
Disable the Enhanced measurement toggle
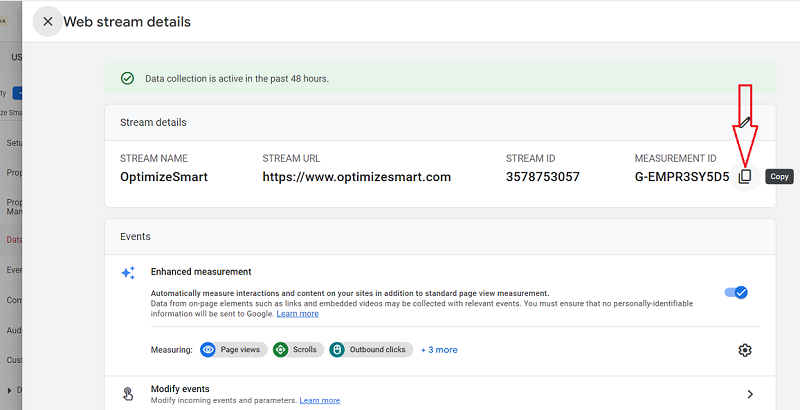pyautogui.click(x=736, y=292)
